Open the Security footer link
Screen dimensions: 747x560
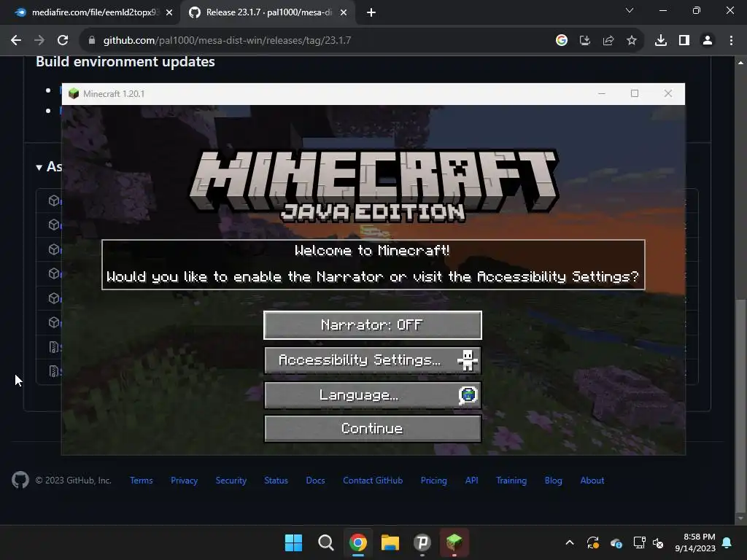[231, 481]
